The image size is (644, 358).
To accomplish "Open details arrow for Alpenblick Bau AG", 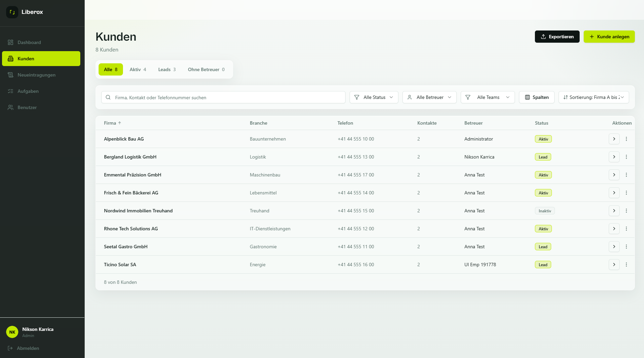I will (x=614, y=139).
